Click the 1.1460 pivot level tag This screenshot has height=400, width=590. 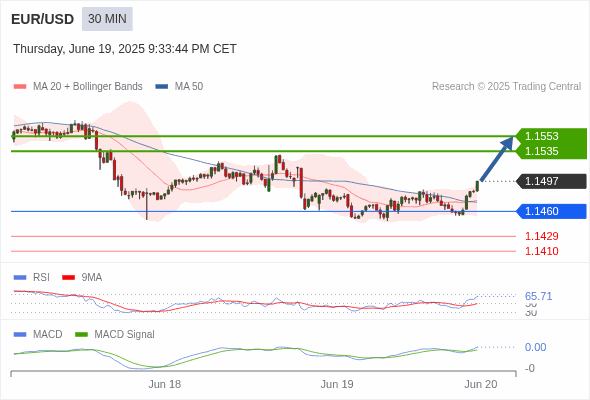(552, 211)
